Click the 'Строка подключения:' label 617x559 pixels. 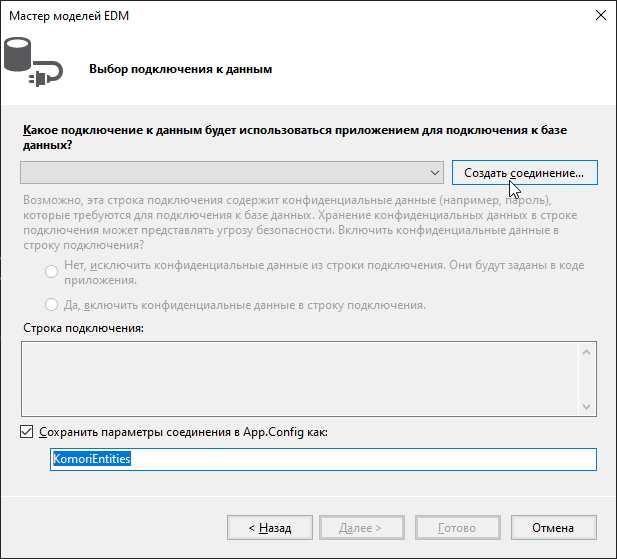click(82, 328)
